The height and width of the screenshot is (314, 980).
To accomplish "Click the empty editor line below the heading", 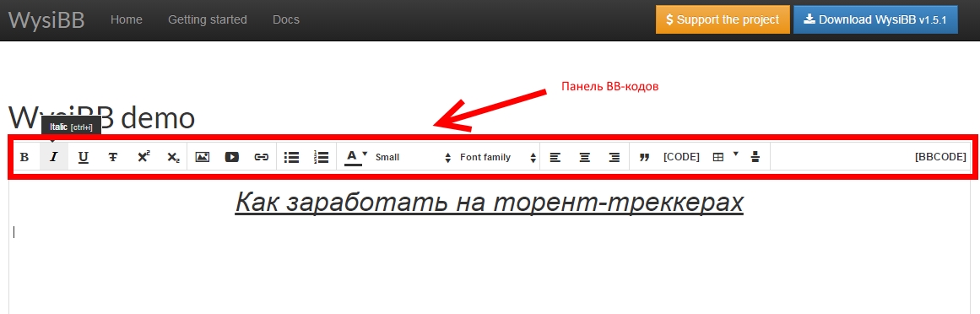I will [490, 232].
